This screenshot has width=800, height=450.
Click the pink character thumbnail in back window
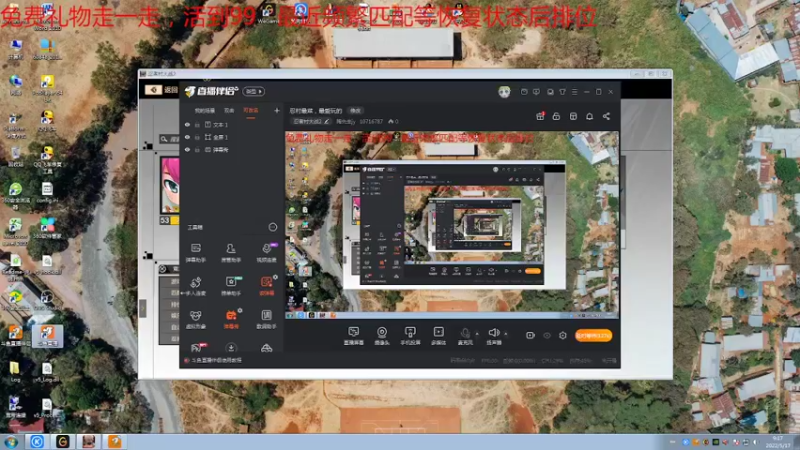(169, 185)
